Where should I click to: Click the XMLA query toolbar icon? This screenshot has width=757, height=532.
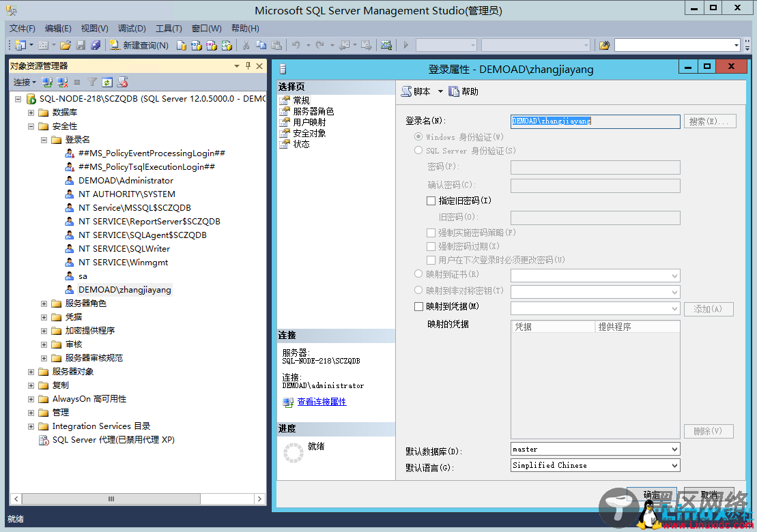point(227,45)
